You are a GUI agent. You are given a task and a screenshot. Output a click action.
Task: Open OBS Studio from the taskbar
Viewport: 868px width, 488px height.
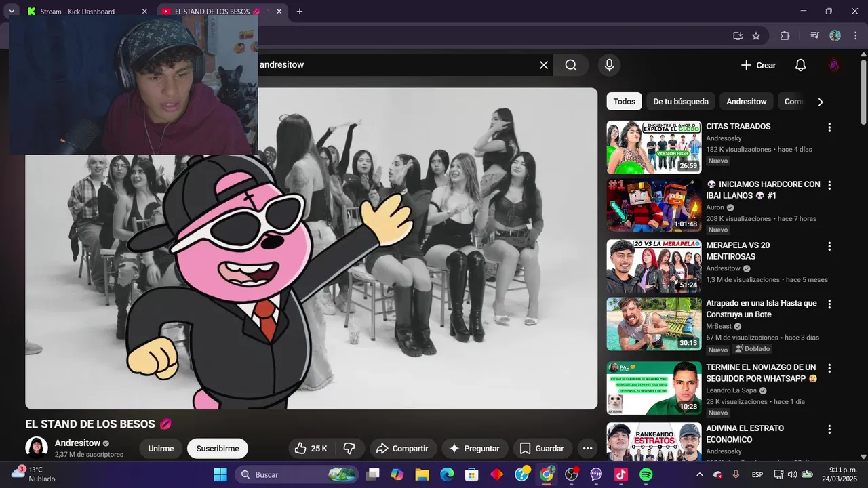coord(572,474)
